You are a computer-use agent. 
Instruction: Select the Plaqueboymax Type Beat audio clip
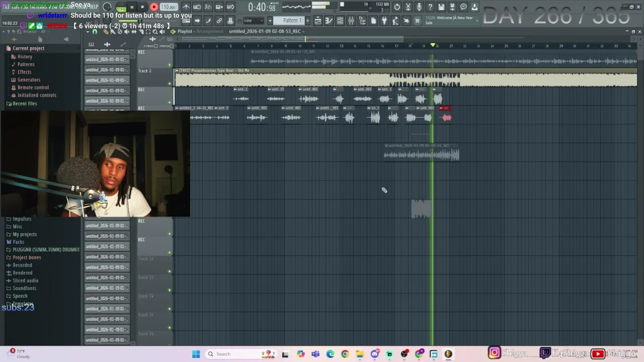(x=406, y=77)
